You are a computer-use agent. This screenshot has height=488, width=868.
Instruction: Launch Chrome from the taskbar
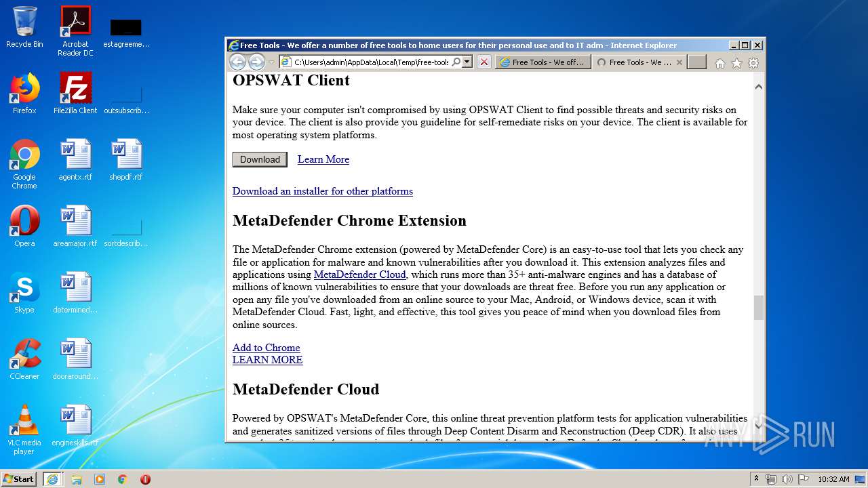[123, 479]
